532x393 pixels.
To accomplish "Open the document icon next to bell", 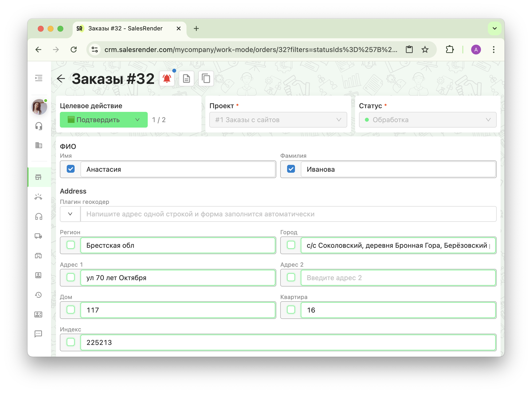I will tap(186, 79).
